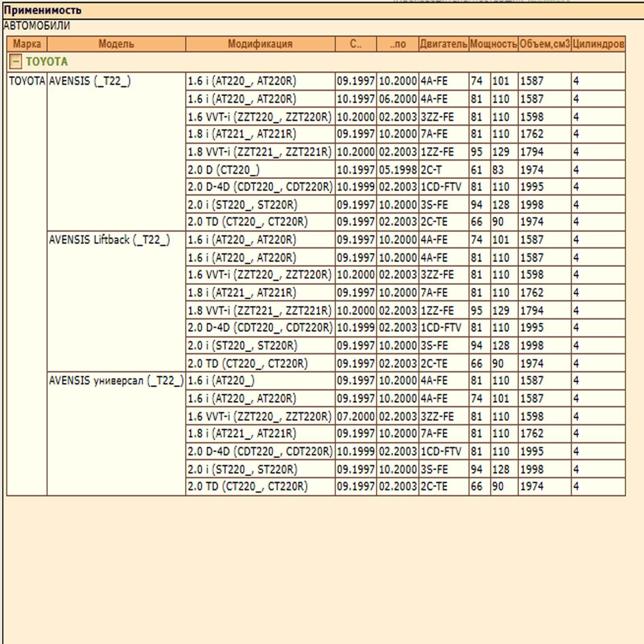Select the AVENSIS (_T22_) model cell
This screenshot has width=644, height=644.
click(x=90, y=81)
